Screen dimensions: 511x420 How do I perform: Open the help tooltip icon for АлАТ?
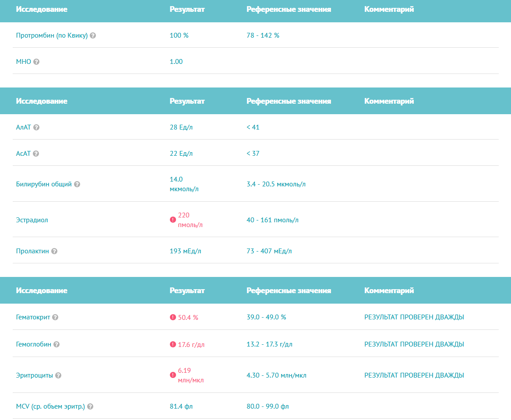coord(36,127)
